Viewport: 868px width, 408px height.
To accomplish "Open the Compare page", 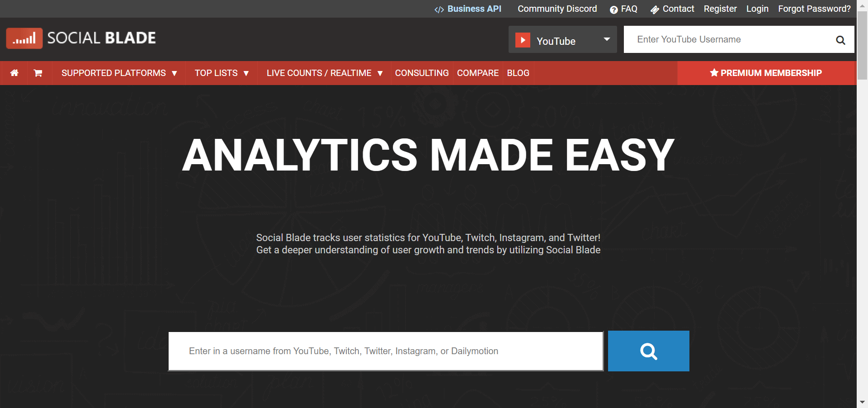I will (x=478, y=73).
